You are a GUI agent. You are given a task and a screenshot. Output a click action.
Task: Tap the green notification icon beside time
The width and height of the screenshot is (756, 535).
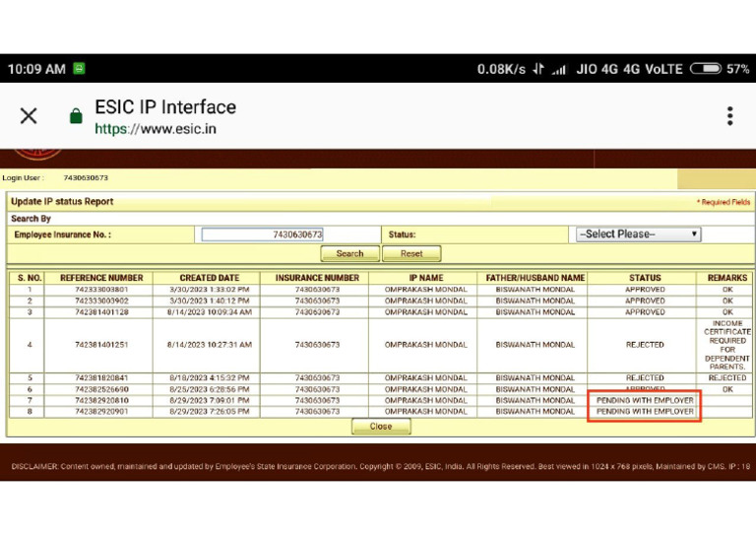click(79, 69)
